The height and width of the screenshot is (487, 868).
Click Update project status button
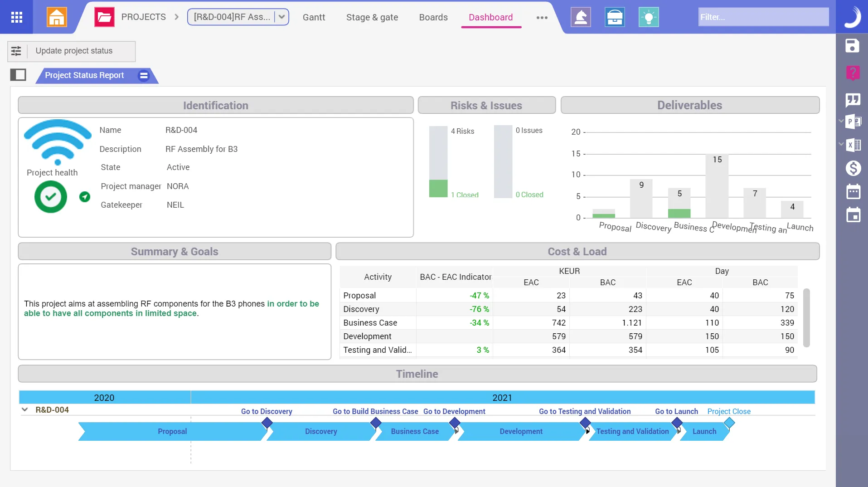[74, 51]
